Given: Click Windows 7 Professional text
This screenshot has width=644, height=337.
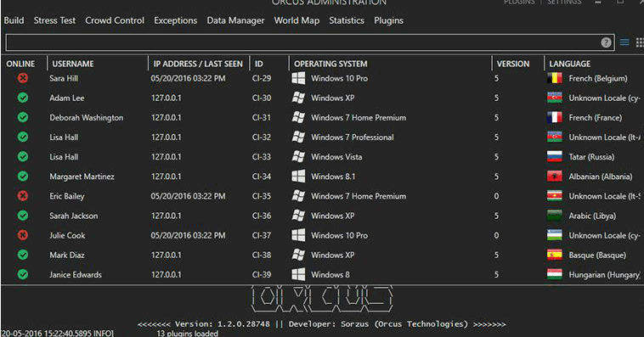Looking at the screenshot, I should (x=352, y=138).
